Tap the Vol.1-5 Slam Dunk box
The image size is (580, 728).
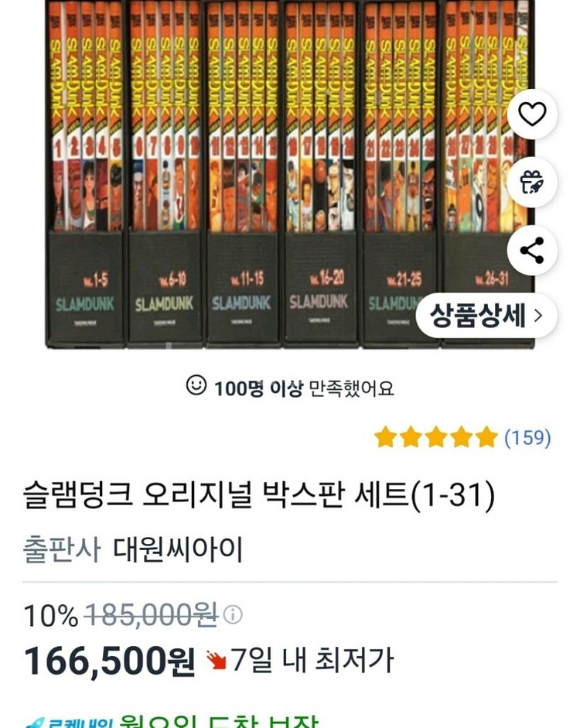85,174
